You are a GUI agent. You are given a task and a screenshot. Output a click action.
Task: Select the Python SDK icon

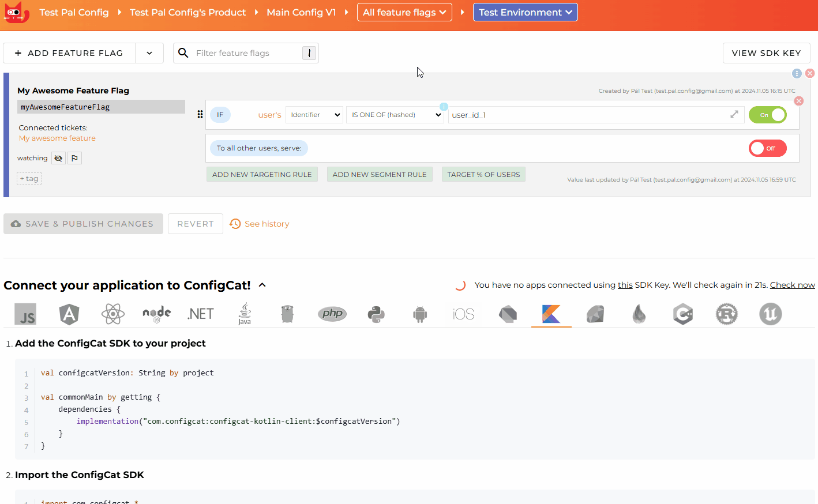click(x=376, y=314)
